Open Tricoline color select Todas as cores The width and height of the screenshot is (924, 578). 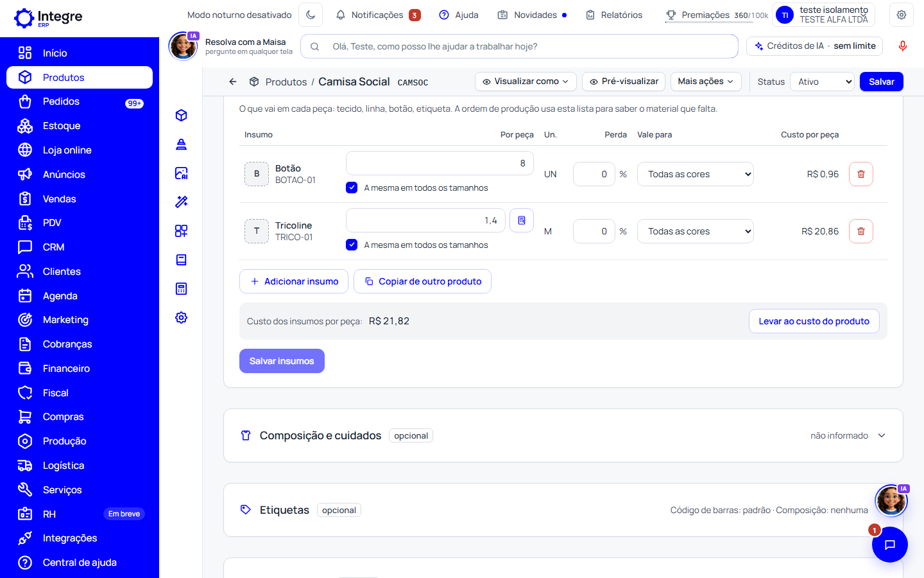point(696,231)
